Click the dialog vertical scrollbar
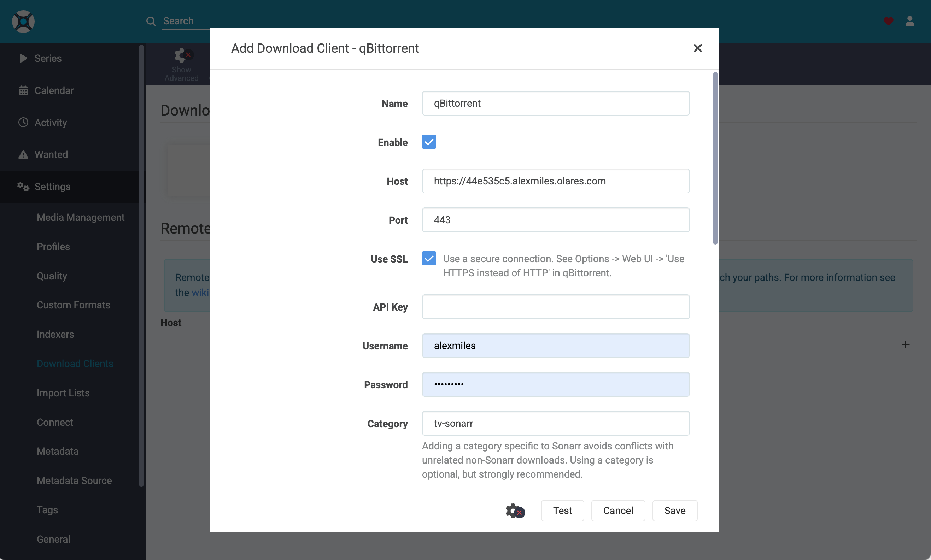This screenshot has width=931, height=560. (x=715, y=158)
